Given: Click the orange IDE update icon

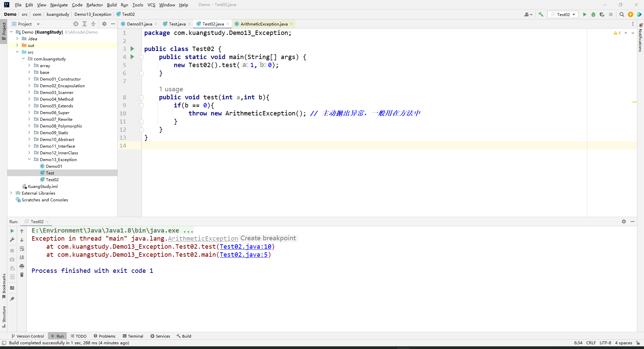Looking at the screenshot, I should pyautogui.click(x=631, y=14).
